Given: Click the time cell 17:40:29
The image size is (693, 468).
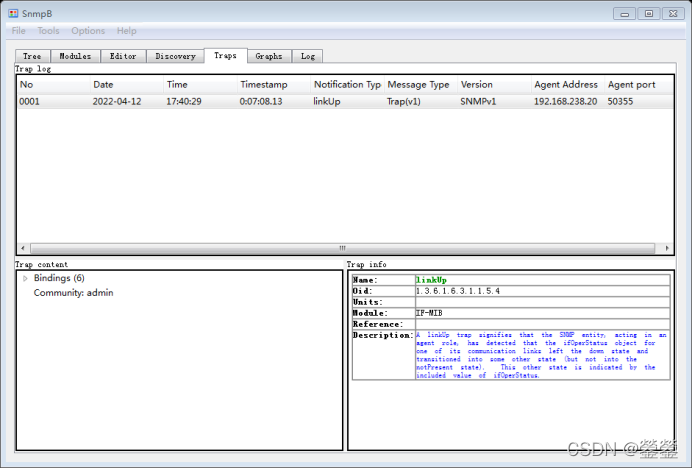Looking at the screenshot, I should tap(183, 101).
